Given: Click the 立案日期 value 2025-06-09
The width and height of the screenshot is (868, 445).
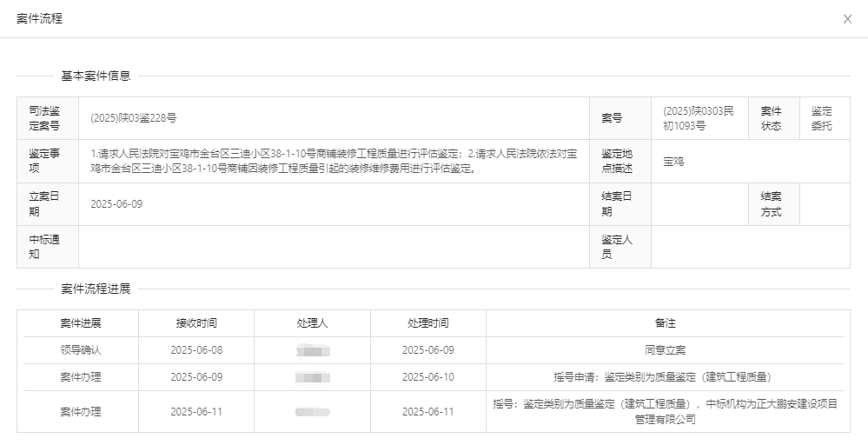Looking at the screenshot, I should (116, 204).
